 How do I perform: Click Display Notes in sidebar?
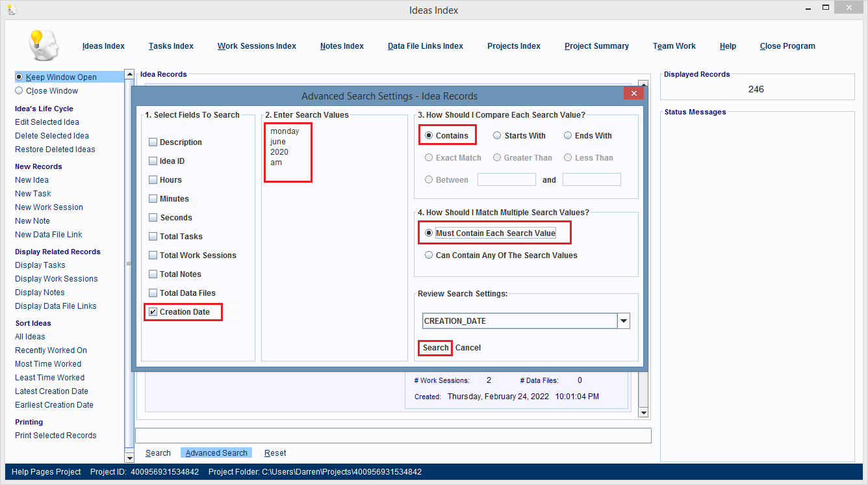(40, 293)
